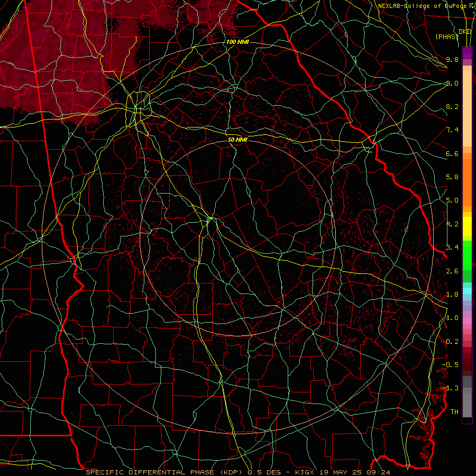
Task: Pick the orange segment of the color bar
Action: point(467,183)
